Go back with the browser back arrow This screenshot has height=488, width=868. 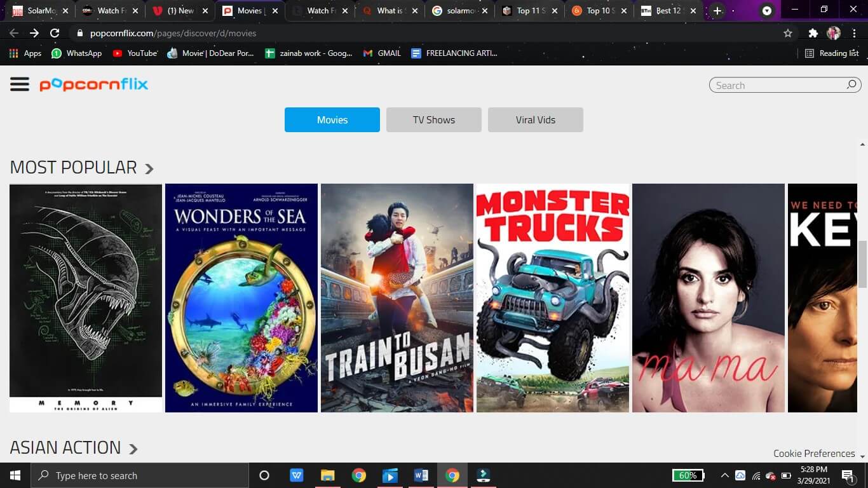14,33
